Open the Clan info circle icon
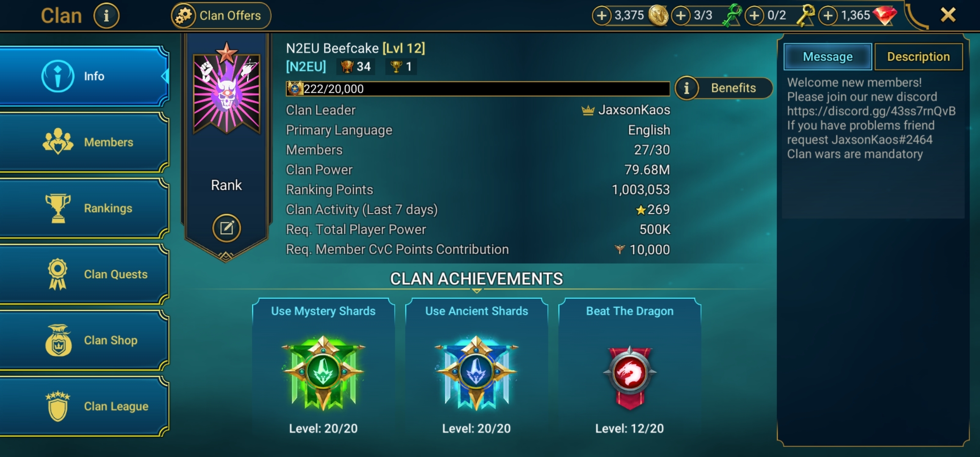Screen dimensions: 980x457 point(106,16)
